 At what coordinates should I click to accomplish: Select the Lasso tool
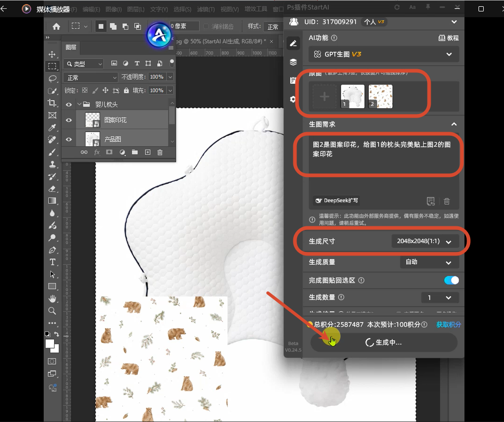click(52, 79)
